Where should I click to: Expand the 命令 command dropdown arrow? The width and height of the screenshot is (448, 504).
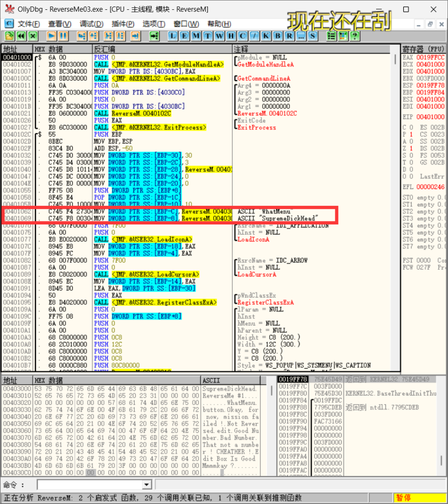click(x=146, y=485)
